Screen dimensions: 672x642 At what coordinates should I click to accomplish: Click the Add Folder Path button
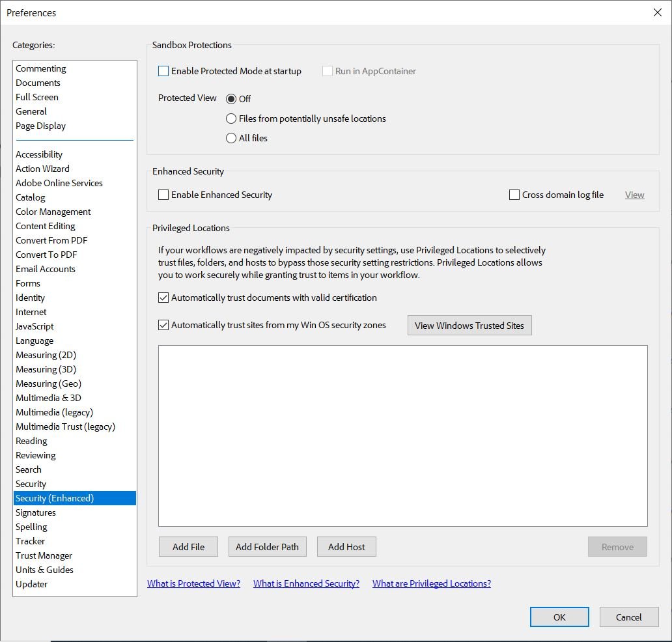tap(267, 546)
